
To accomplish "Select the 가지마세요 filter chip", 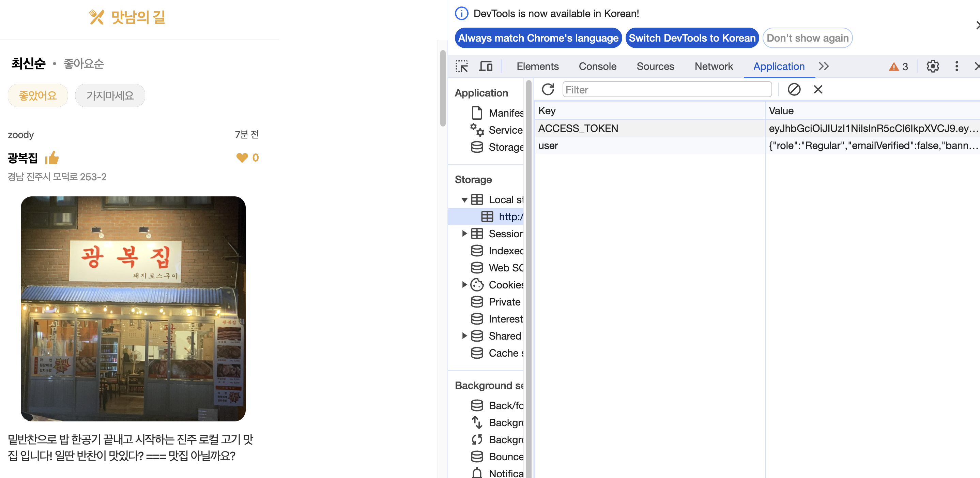I will (110, 95).
